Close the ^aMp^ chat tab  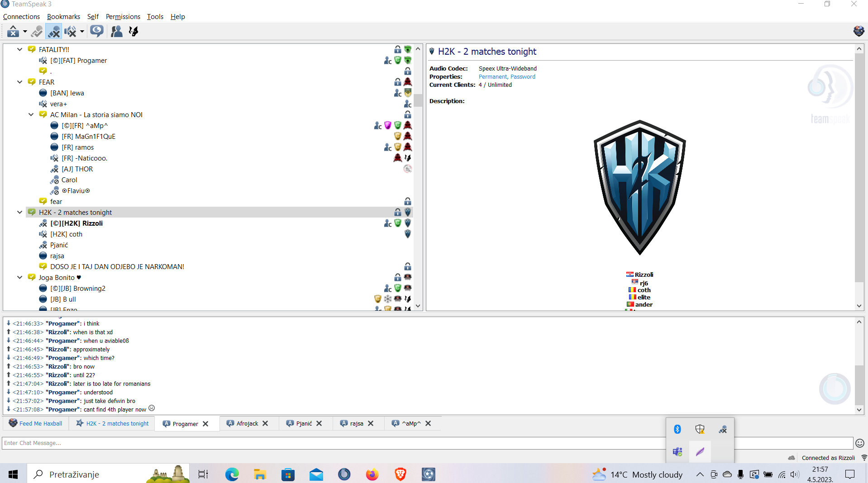tap(428, 423)
